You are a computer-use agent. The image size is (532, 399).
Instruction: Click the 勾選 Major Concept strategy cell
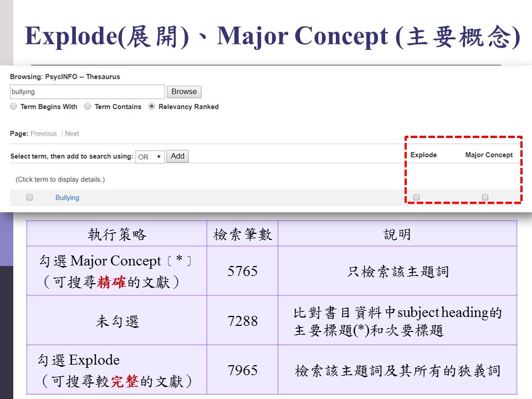(117, 271)
